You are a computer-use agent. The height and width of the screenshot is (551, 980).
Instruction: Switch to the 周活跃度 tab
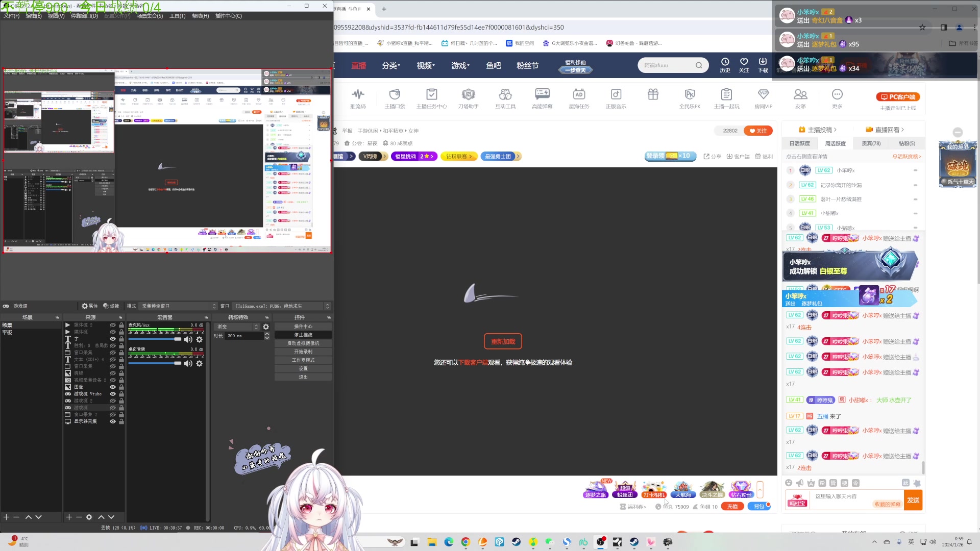pyautogui.click(x=835, y=144)
